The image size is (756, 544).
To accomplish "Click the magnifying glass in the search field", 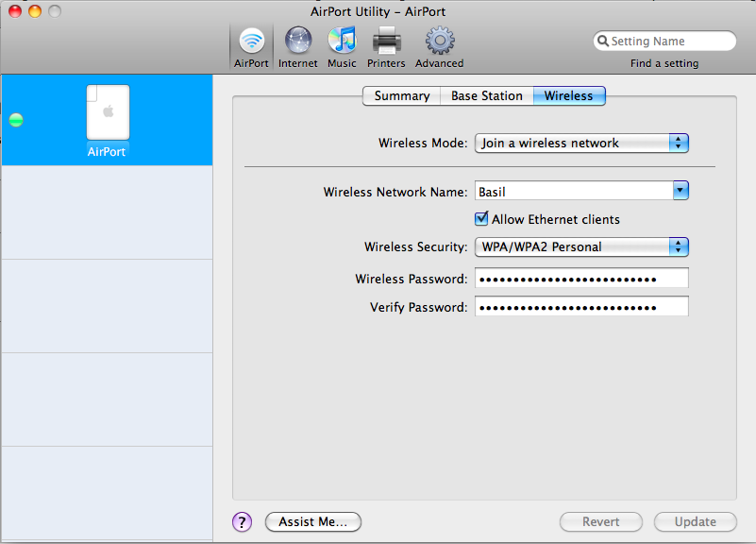I will click(603, 41).
